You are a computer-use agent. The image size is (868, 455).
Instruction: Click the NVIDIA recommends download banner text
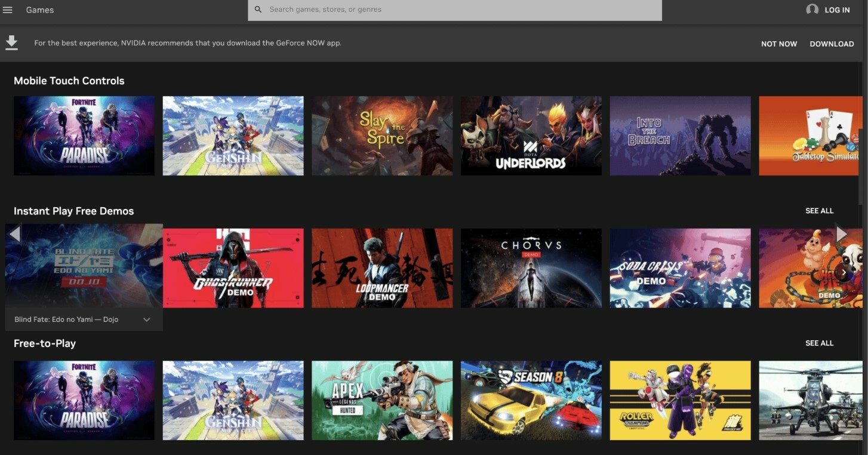click(187, 43)
